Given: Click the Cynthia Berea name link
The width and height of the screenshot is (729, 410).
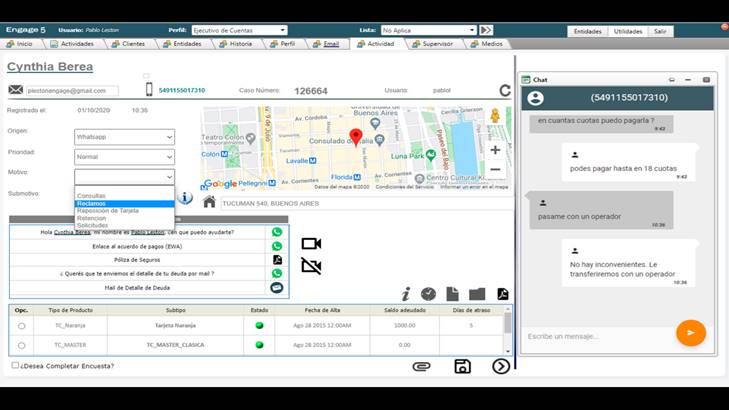Looking at the screenshot, I should point(50,67).
